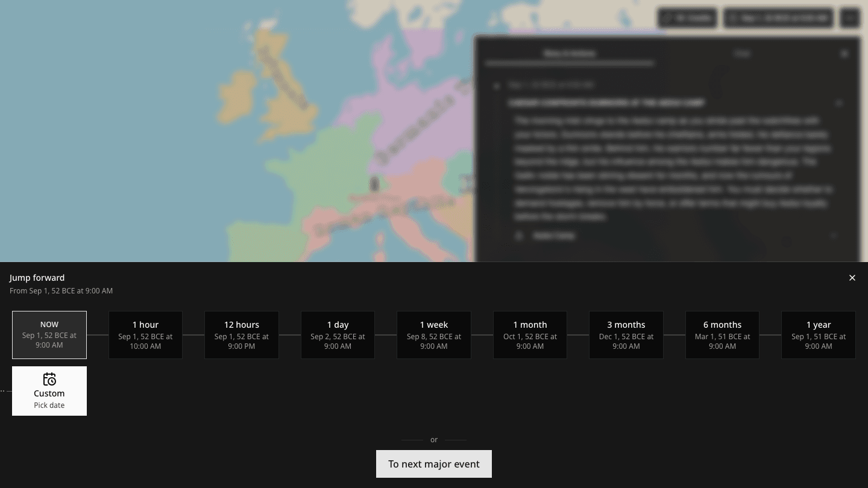Image resolution: width=868 pixels, height=488 pixels.
Task: Jump forward 1 year
Action: [x=819, y=335]
